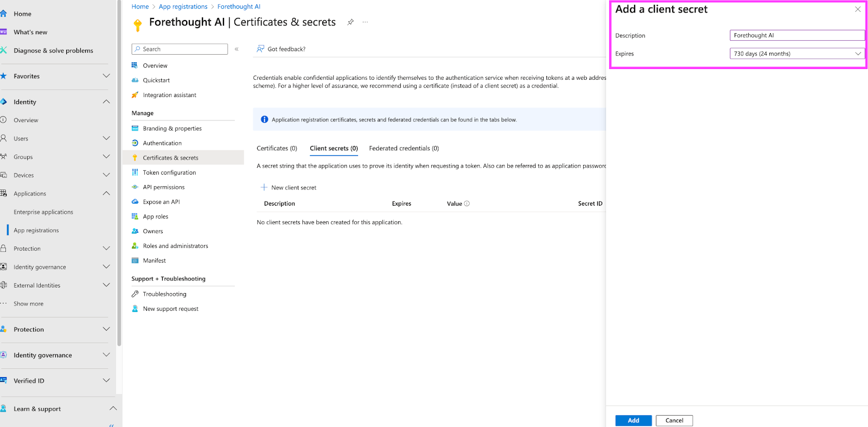
Task: Click the Home icon in the left sidebar
Action: click(x=3, y=14)
